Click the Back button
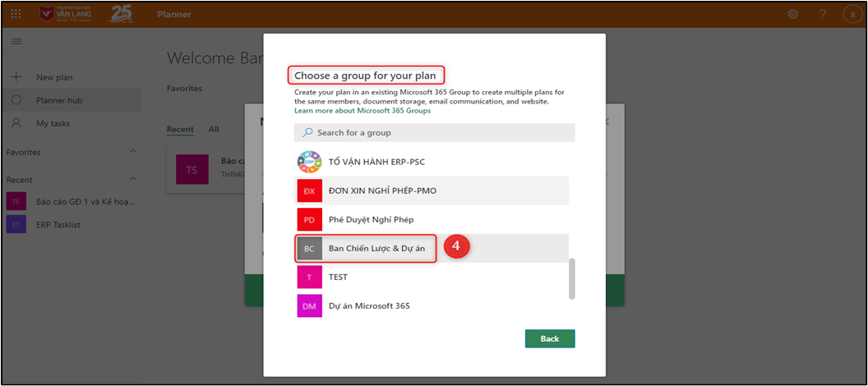The width and height of the screenshot is (868, 386). tap(550, 338)
